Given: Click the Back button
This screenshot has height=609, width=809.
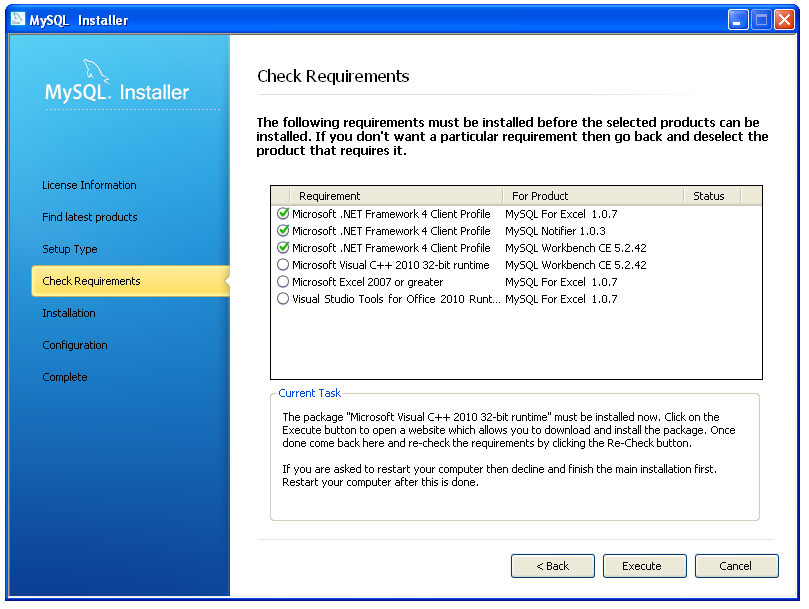Looking at the screenshot, I should [553, 566].
